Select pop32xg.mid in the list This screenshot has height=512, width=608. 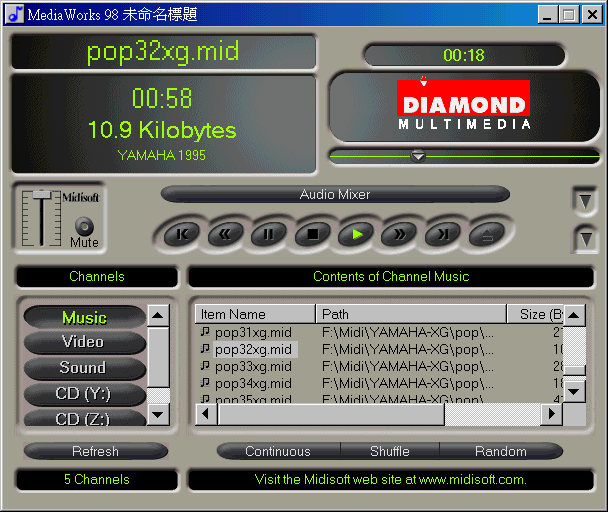click(x=253, y=349)
